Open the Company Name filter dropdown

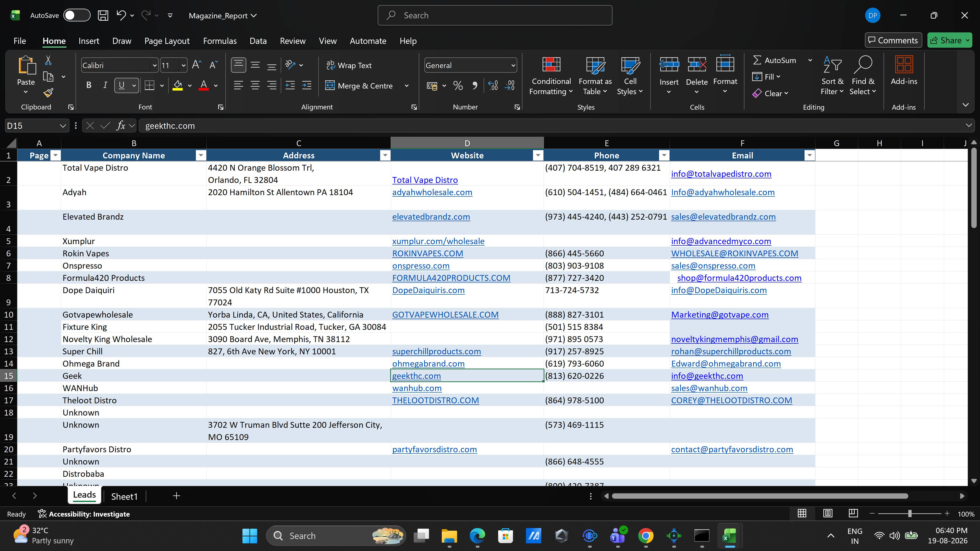pyautogui.click(x=201, y=155)
